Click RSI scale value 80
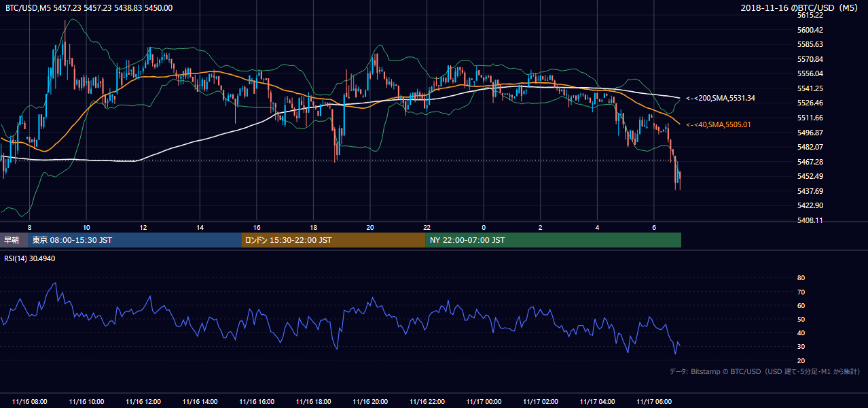 point(801,278)
